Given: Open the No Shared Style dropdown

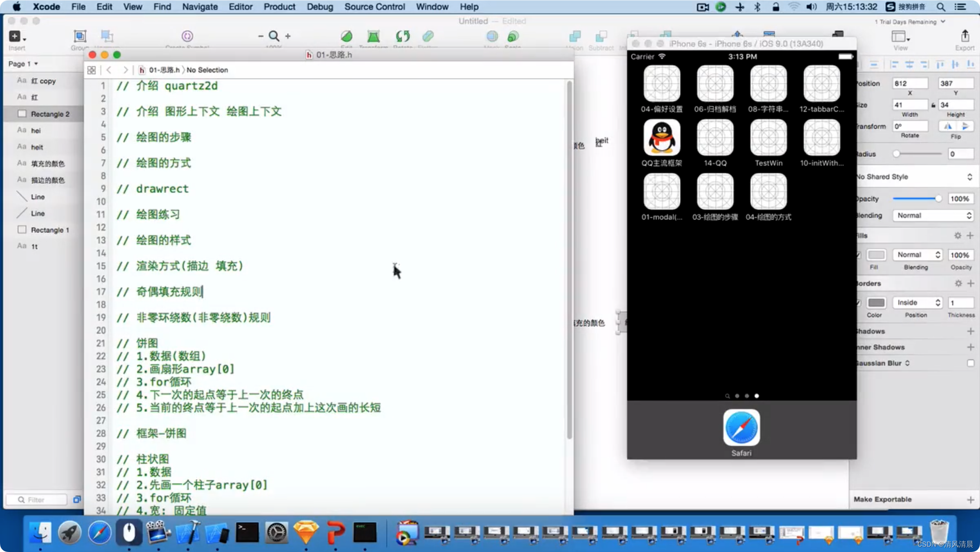Looking at the screenshot, I should coord(912,176).
